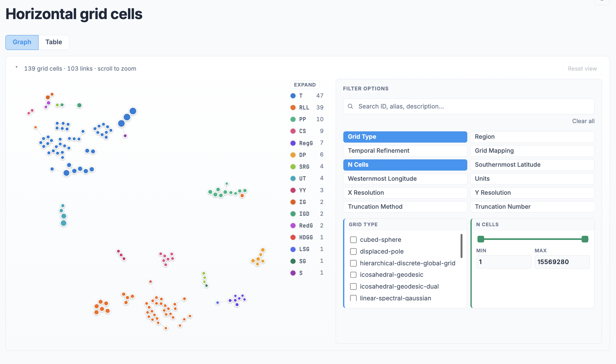Click the purple RegG legend dot
Viewport: 616px width, 364px height.
click(293, 143)
